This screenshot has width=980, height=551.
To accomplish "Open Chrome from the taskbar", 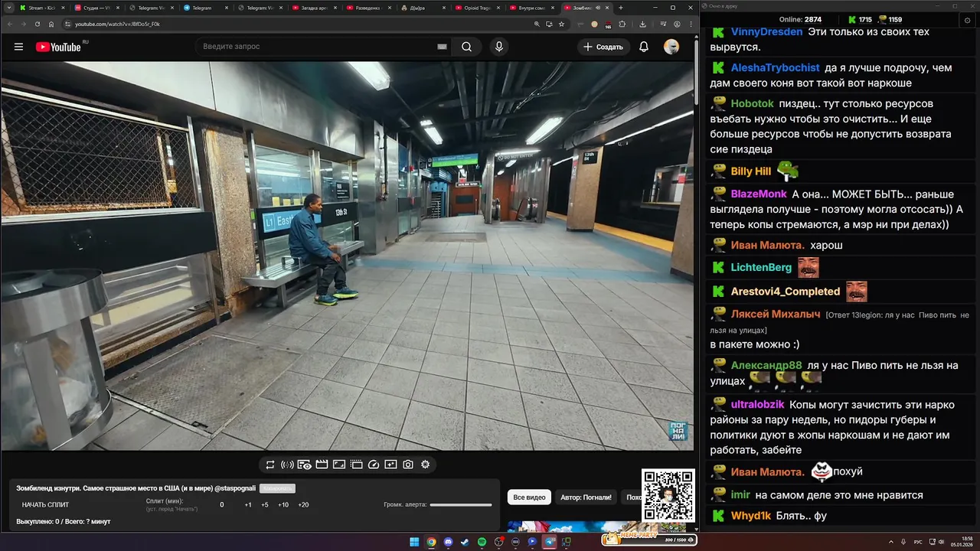I will pyautogui.click(x=431, y=542).
